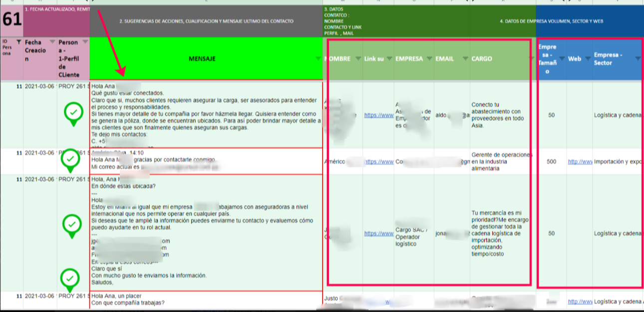Open the Empresa - Tamaño column filter

click(x=562, y=58)
